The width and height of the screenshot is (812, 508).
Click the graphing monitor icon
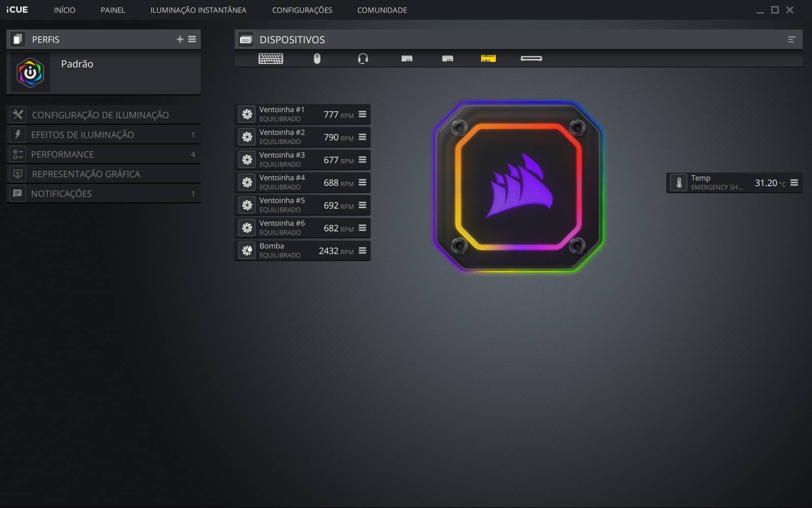[x=18, y=174]
